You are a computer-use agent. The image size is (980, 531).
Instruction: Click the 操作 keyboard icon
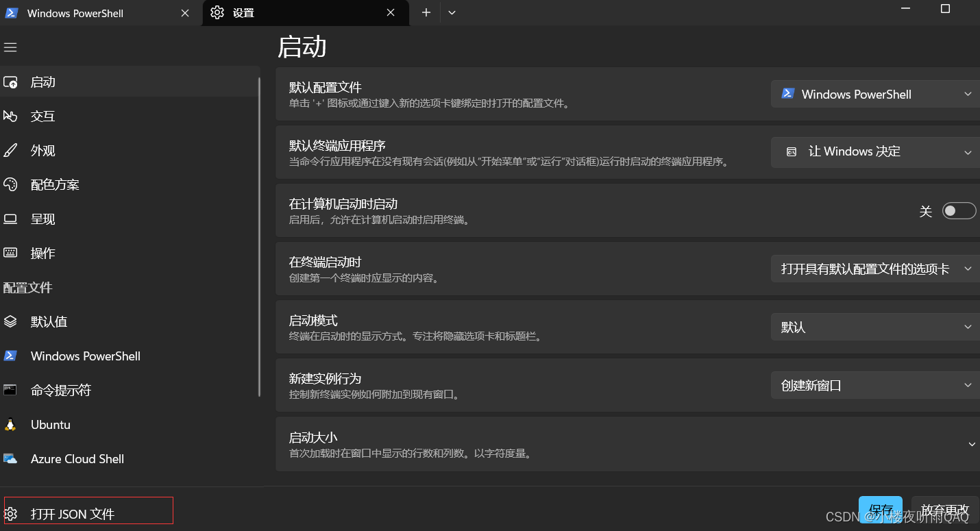[x=10, y=253]
